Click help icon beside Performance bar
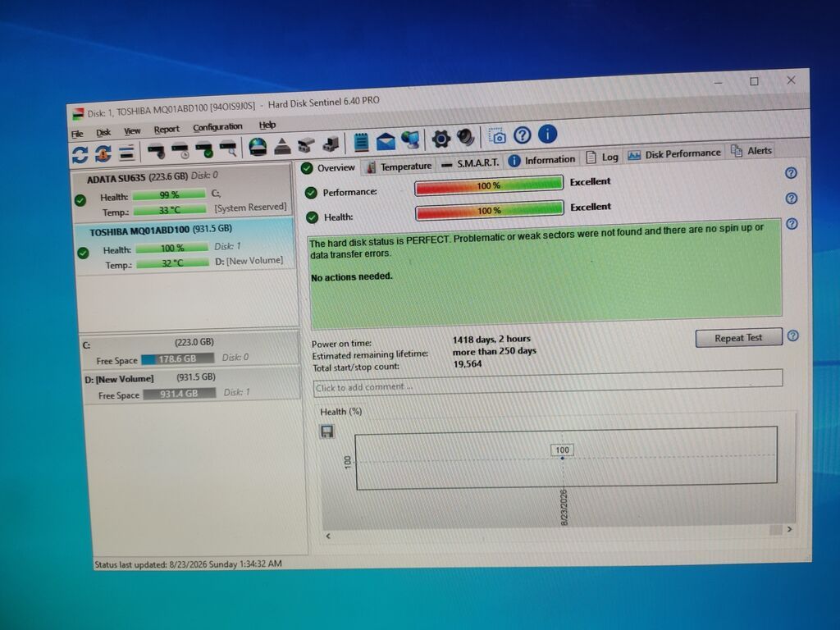Screen dimensions: 840x630 click(791, 173)
